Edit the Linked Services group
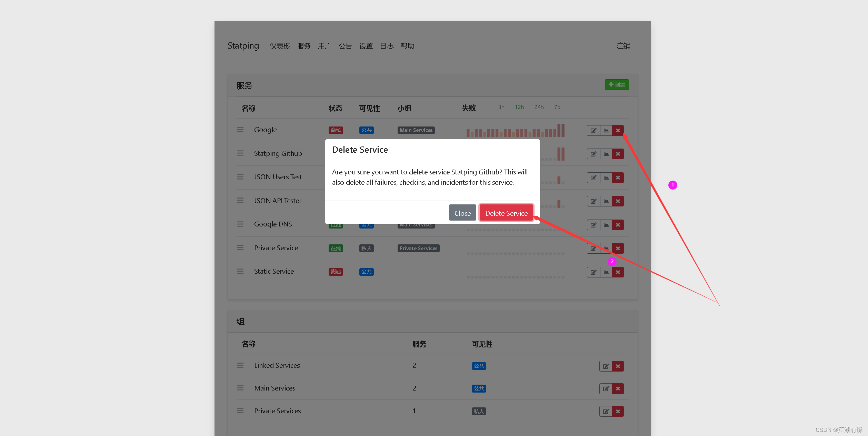 (x=606, y=366)
